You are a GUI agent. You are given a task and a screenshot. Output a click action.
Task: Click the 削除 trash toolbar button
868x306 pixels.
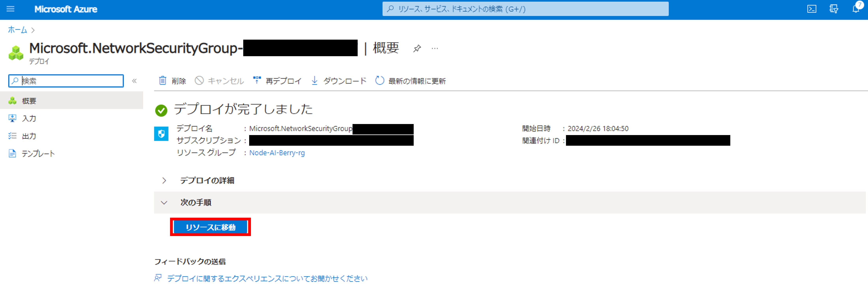coord(172,81)
